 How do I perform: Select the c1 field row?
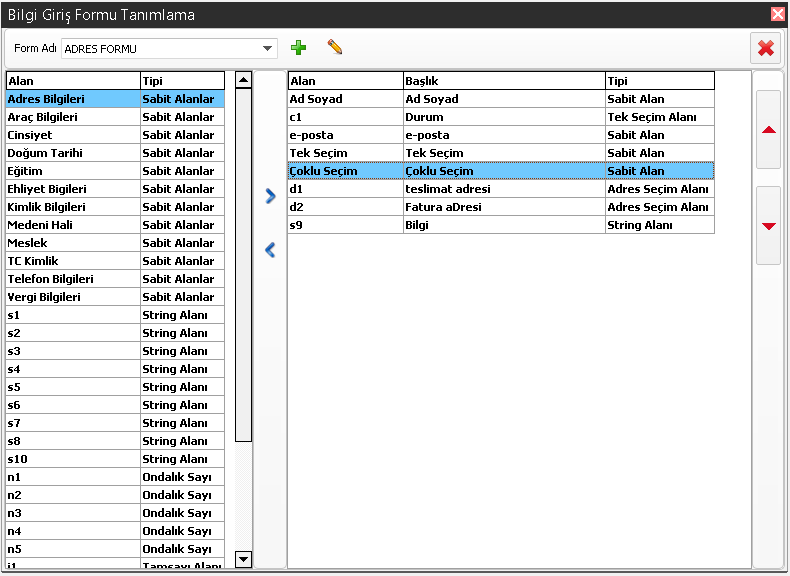501,117
